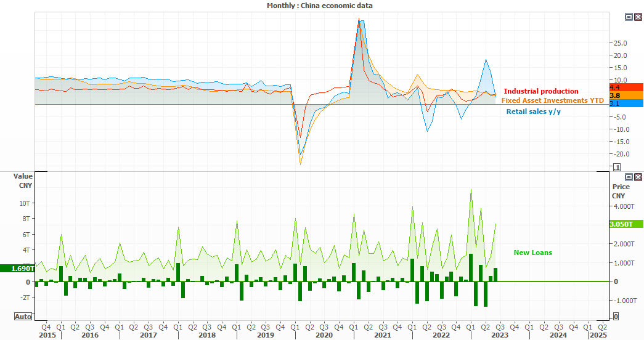Maximize the lower New Loans chart pane
Screen dimensions: 644x340
tap(629, 177)
